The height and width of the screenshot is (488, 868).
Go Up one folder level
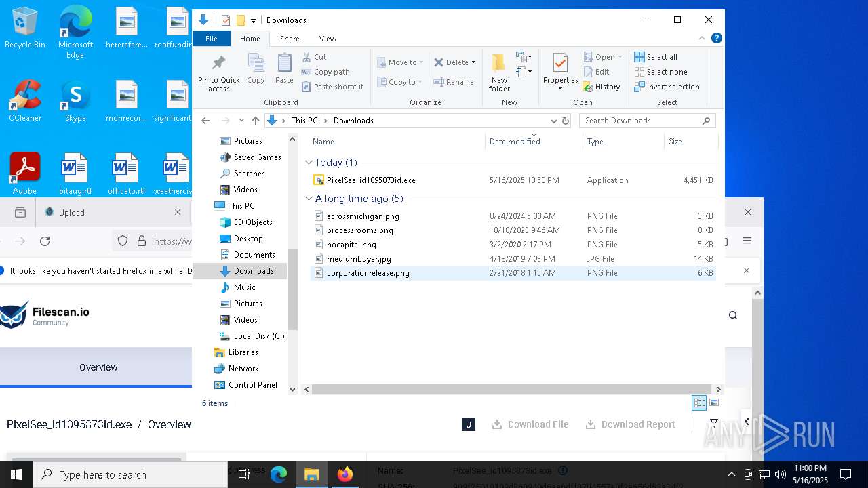[x=256, y=121]
